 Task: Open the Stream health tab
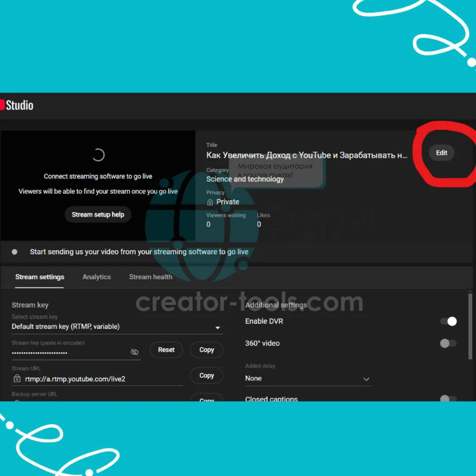(151, 277)
